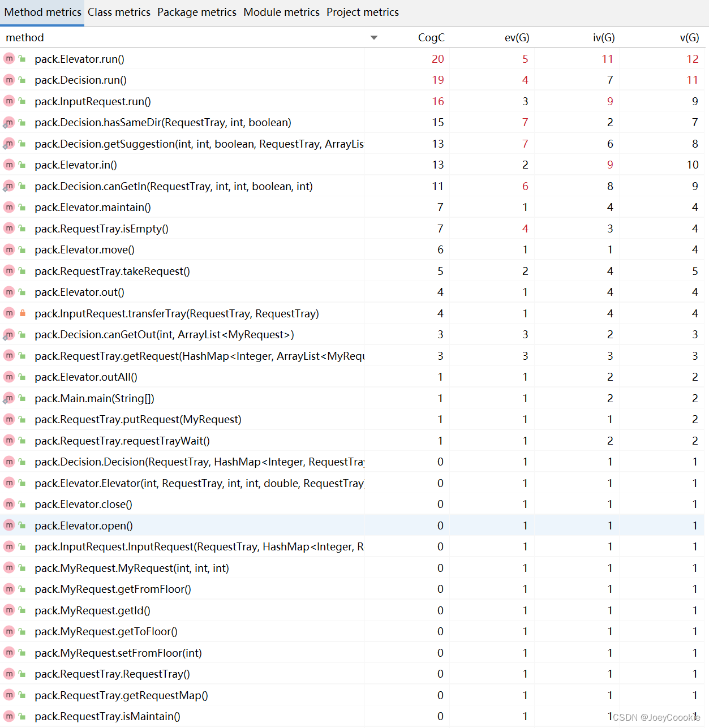Click CogC value 16 for InputRequest.run()
Screen dimensions: 709x728
[438, 101]
